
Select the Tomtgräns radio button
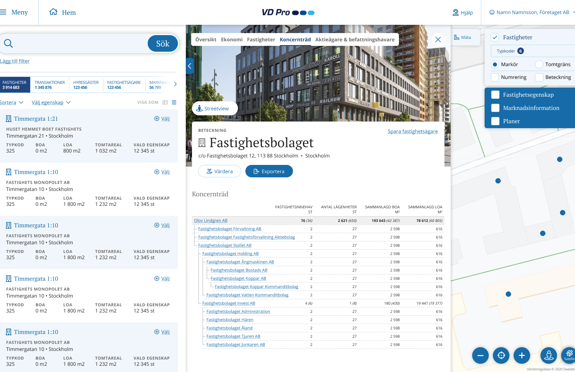(539, 64)
